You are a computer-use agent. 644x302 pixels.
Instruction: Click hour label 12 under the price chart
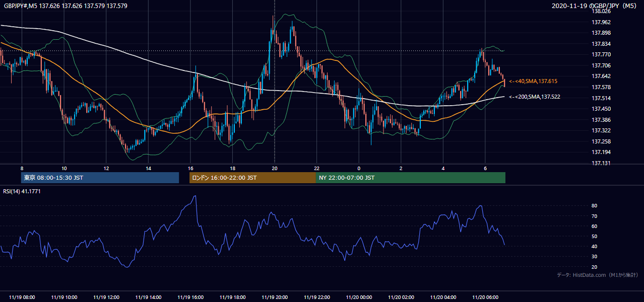[106, 168]
